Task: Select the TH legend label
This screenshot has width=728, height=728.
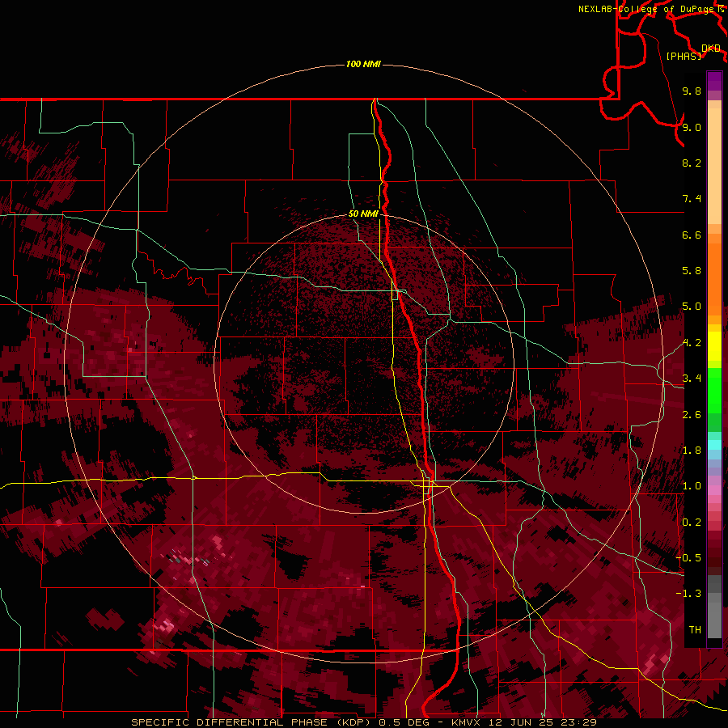Action: pos(695,630)
